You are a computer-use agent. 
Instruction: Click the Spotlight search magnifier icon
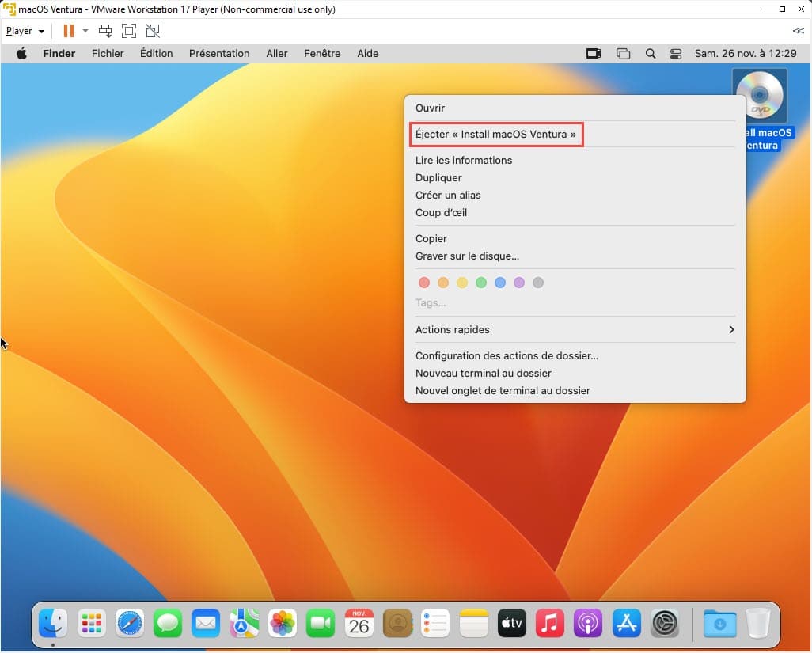[651, 54]
